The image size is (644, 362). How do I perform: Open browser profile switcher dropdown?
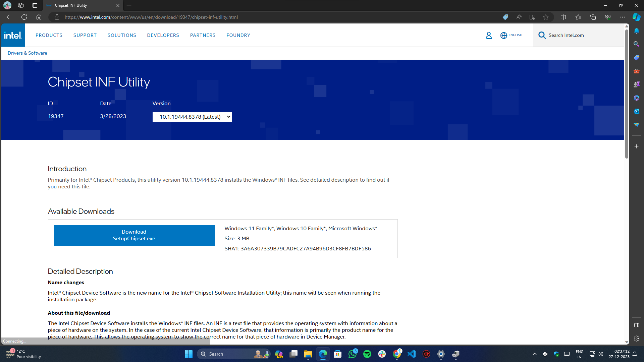point(7,5)
